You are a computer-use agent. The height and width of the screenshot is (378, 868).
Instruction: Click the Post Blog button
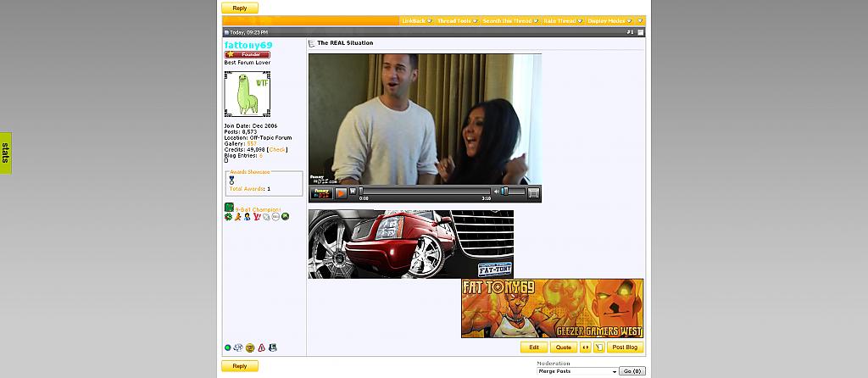click(625, 347)
